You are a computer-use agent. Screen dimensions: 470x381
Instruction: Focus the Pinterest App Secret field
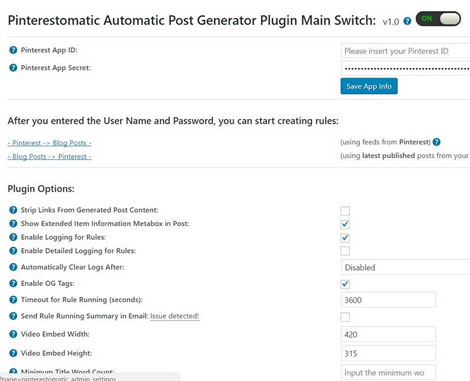point(405,68)
